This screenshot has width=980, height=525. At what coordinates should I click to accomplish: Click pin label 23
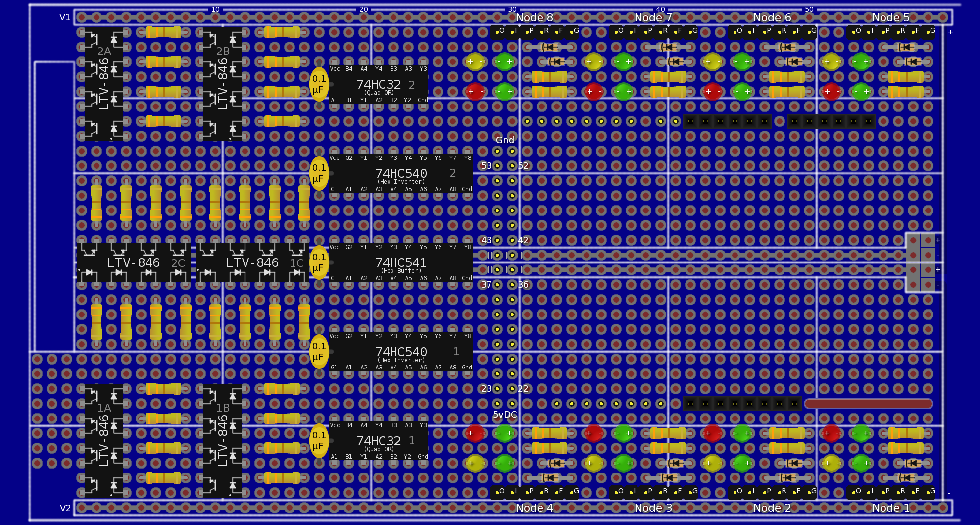487,389
